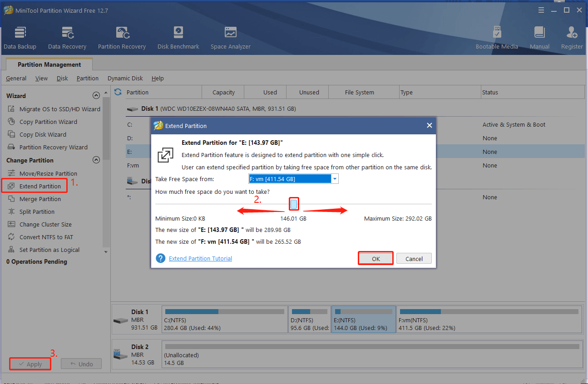Open Copy Disk Wizard
Screen dimensions: 588x384
(x=37, y=134)
